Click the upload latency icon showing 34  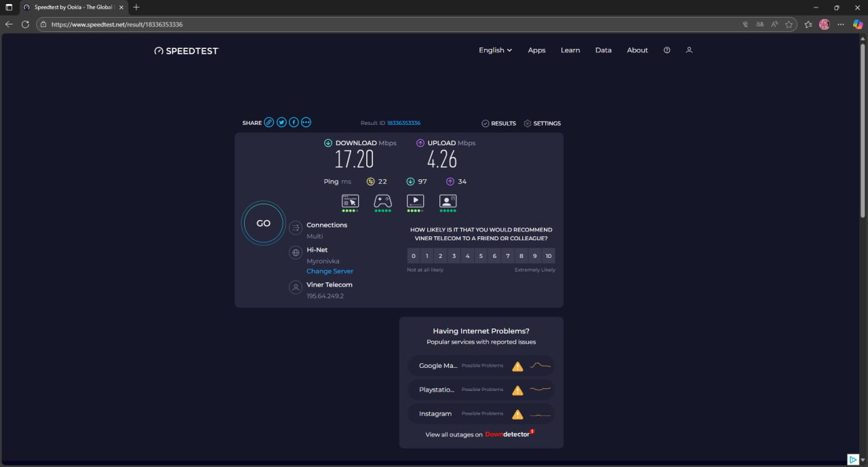450,181
